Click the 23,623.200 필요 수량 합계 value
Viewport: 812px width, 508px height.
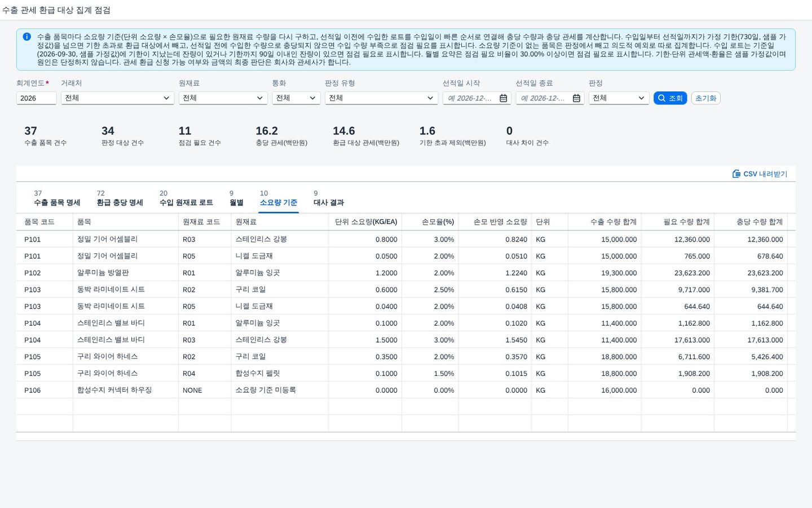pos(678,273)
